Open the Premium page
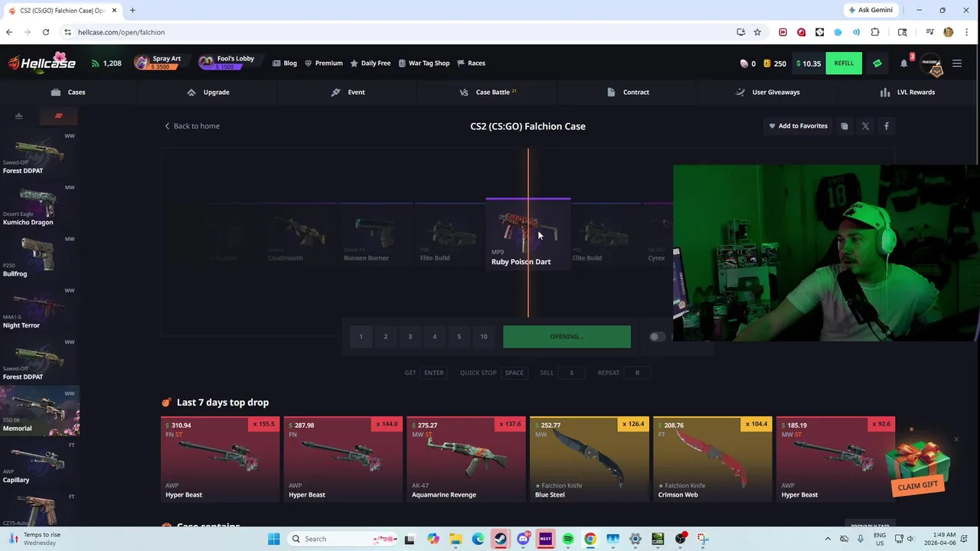Screen dimensions: 980x551 coord(323,64)
